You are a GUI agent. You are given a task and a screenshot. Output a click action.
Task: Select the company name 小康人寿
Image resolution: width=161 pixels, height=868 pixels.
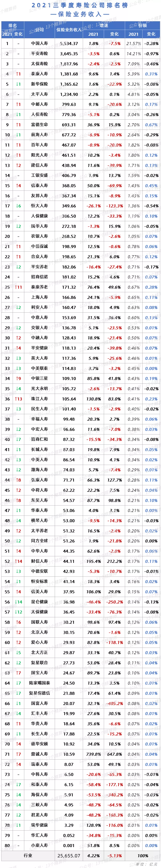pyautogui.click(x=40, y=845)
